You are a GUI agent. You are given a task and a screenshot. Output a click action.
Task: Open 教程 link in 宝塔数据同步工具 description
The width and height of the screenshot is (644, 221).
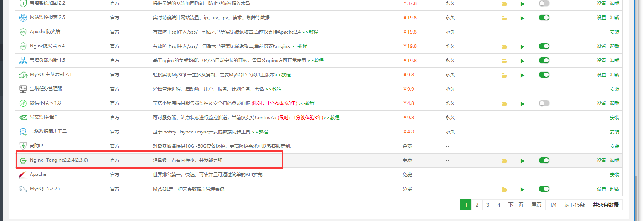(x=260, y=132)
